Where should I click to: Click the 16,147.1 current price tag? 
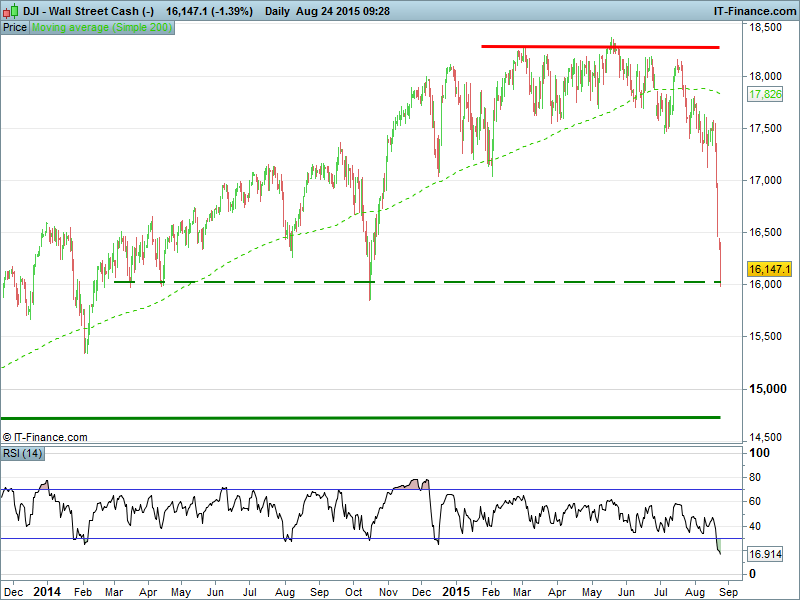(769, 269)
